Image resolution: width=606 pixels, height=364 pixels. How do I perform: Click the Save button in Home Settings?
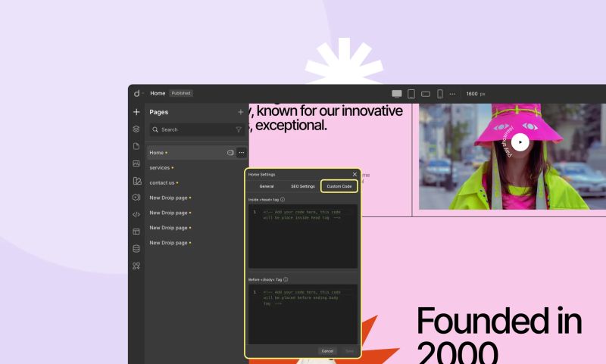[x=349, y=351]
